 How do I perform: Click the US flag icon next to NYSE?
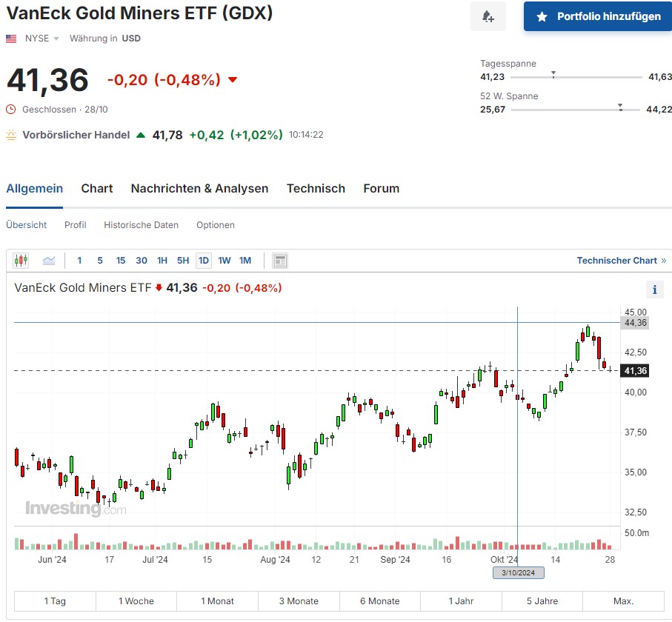pos(11,39)
